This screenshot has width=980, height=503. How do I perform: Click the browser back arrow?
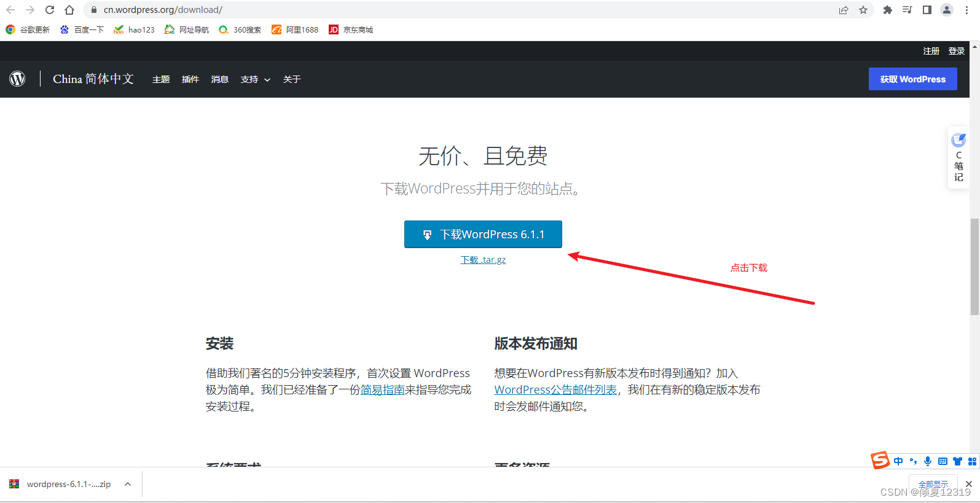(10, 10)
